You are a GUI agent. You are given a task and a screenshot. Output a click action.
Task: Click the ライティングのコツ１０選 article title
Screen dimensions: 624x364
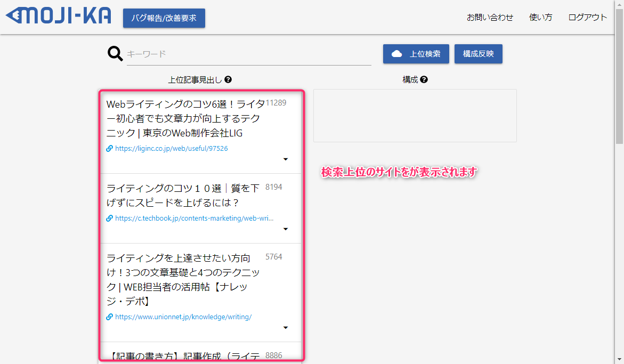point(183,196)
